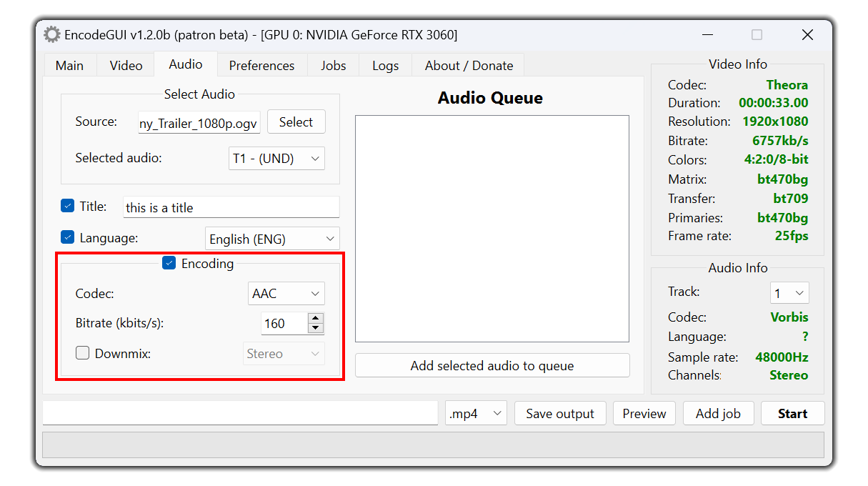Click the sample rate value 48000Hz
The width and height of the screenshot is (868, 486).
782,357
